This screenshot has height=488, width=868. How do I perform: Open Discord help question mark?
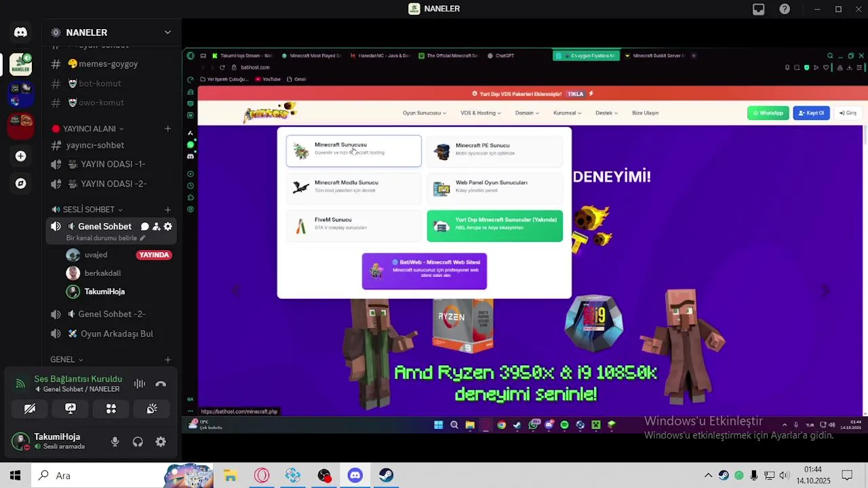point(785,9)
